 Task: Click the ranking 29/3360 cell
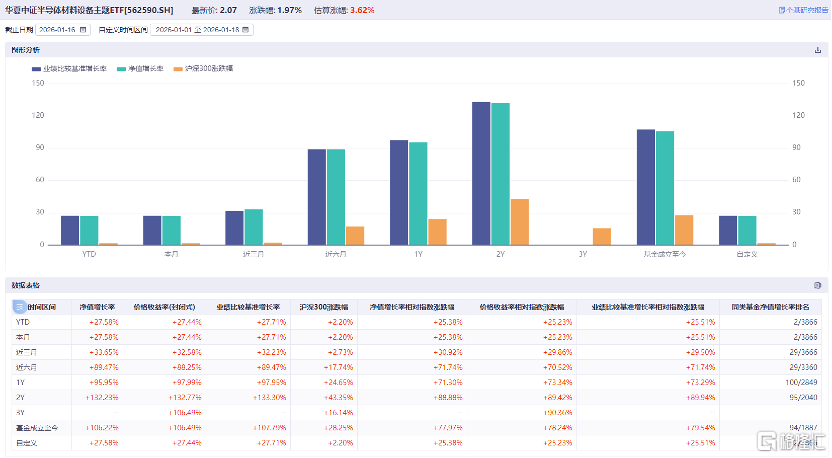point(803,367)
